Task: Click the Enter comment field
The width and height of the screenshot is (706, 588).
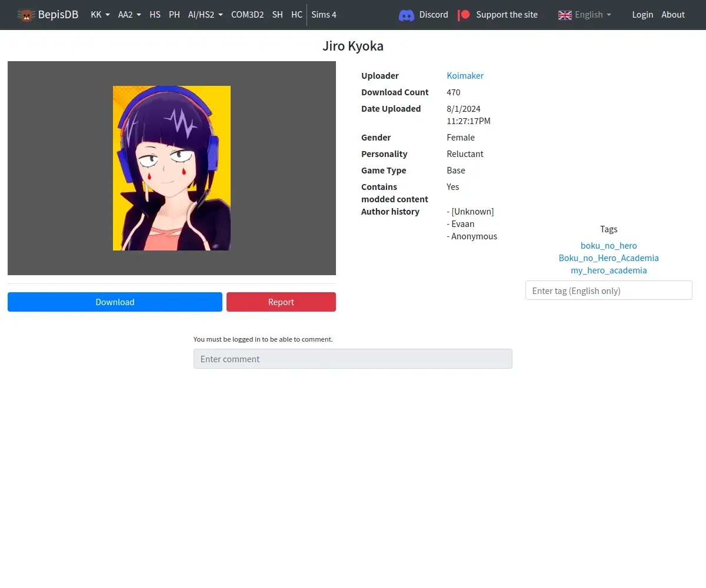Action: pos(353,359)
